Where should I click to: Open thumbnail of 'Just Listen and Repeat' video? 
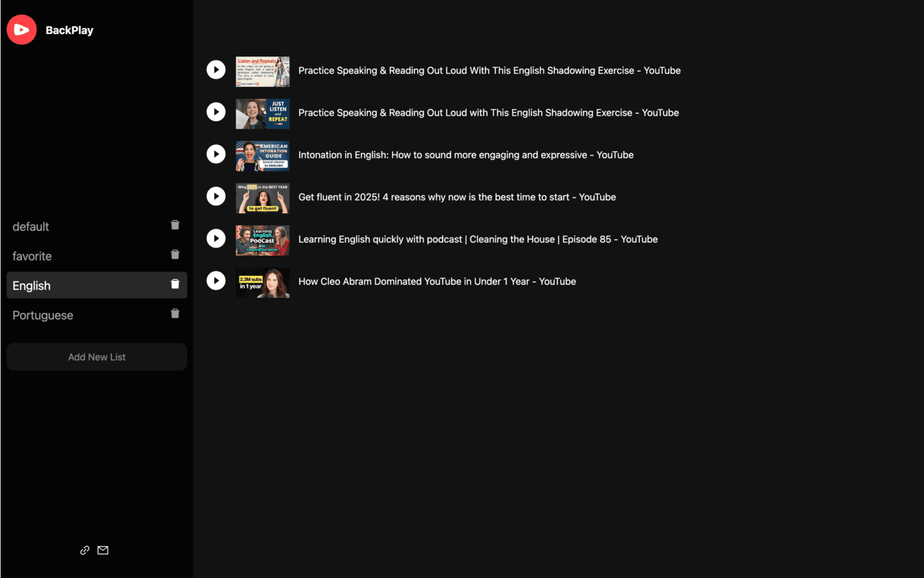263,114
